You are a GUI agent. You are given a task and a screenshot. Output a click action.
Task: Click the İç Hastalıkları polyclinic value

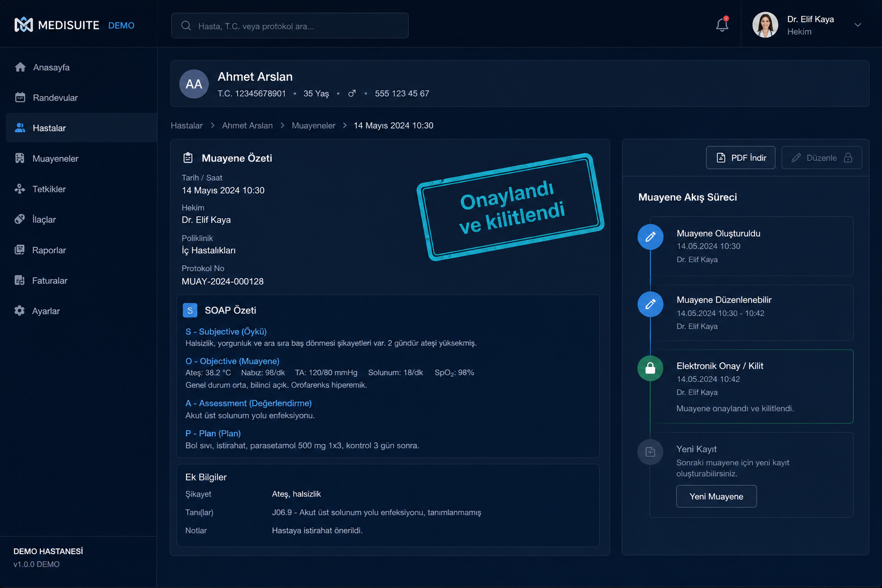(x=208, y=250)
